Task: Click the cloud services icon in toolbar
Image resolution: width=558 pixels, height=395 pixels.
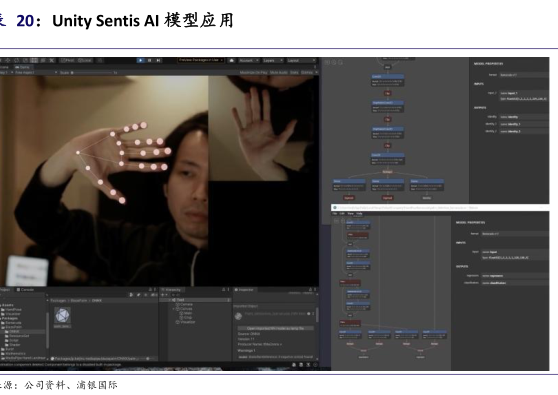Action: 232,60
